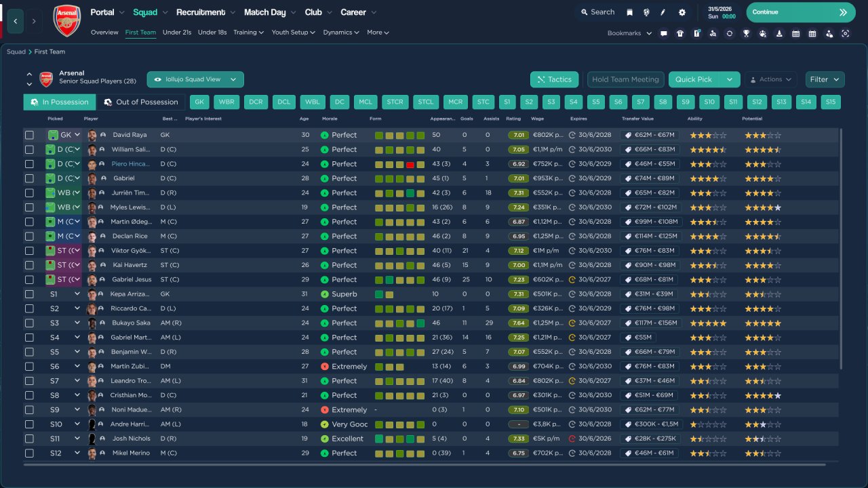This screenshot has width=868, height=488.
Task: Open the Tactics button
Action: pyautogui.click(x=554, y=79)
